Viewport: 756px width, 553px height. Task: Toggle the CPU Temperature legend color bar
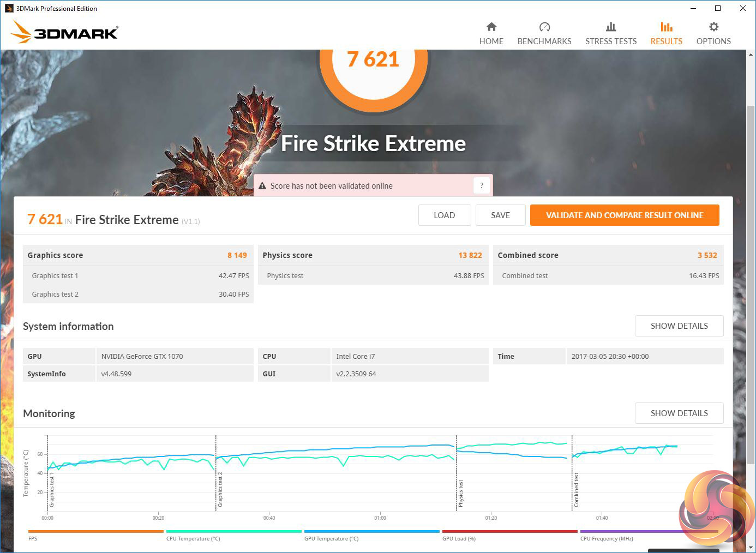(234, 531)
